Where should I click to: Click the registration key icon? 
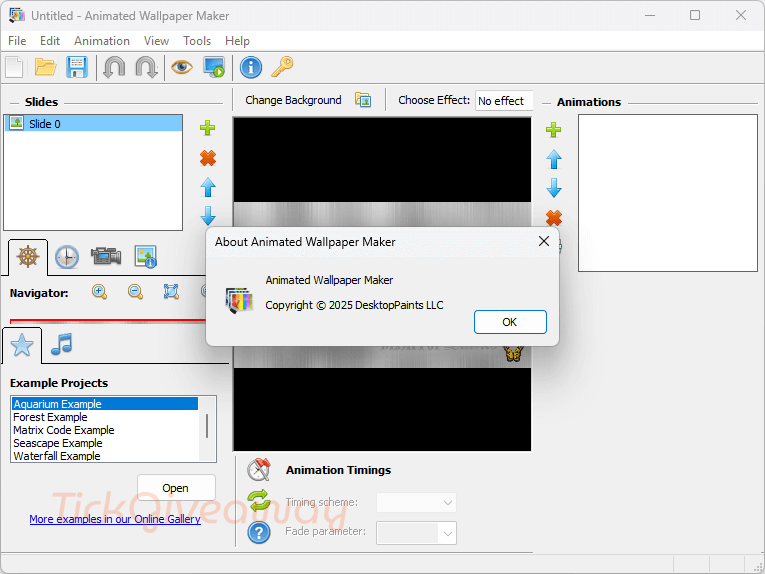282,66
